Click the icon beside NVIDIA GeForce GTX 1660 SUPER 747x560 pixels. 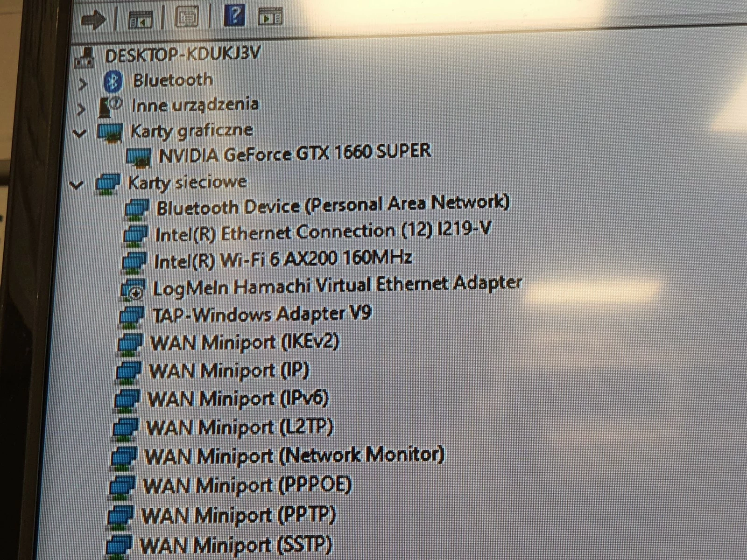click(139, 157)
